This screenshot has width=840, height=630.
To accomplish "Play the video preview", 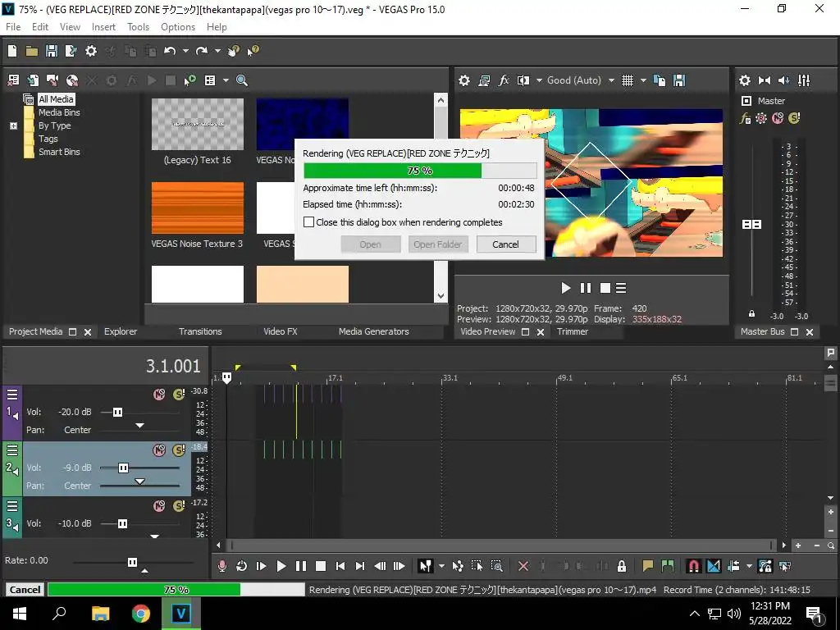I will click(566, 288).
